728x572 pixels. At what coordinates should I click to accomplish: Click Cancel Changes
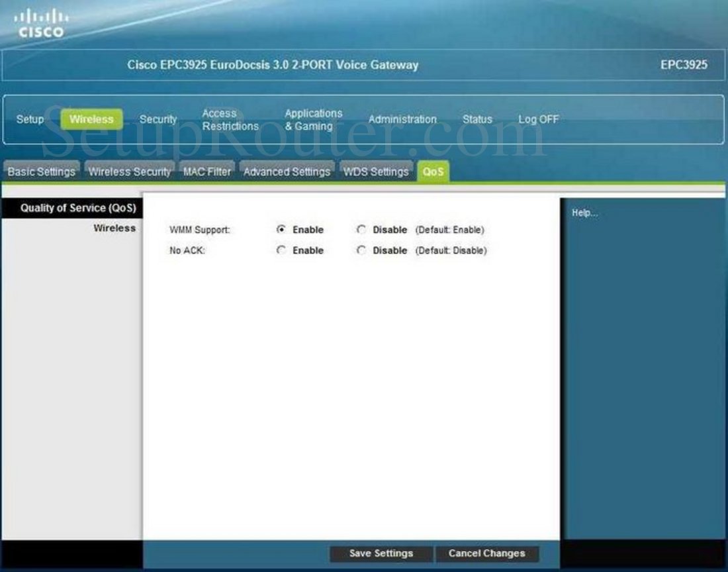click(x=488, y=553)
